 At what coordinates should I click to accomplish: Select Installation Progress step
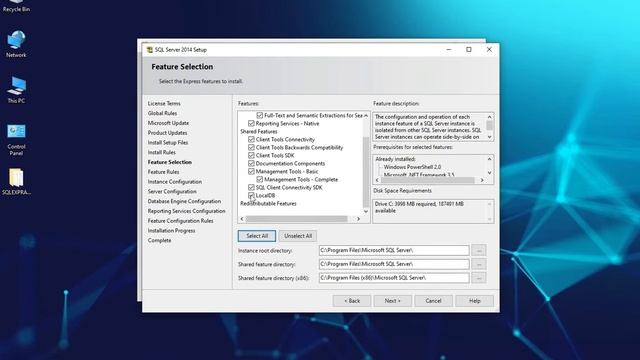coord(171,231)
